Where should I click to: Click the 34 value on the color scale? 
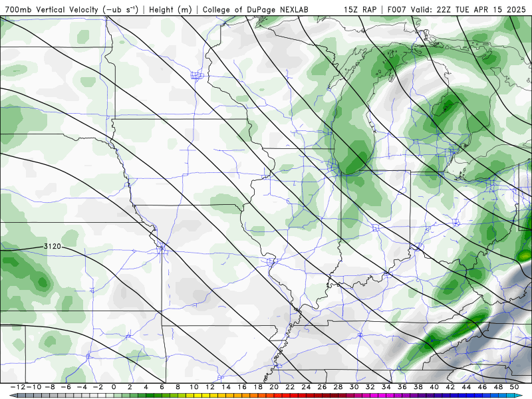[386, 387]
